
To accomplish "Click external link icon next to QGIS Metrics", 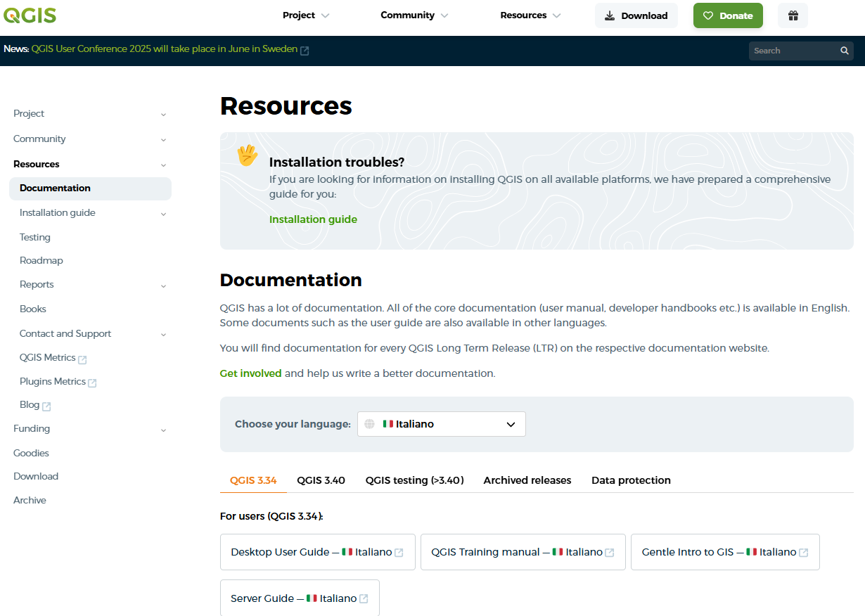I will click(82, 359).
